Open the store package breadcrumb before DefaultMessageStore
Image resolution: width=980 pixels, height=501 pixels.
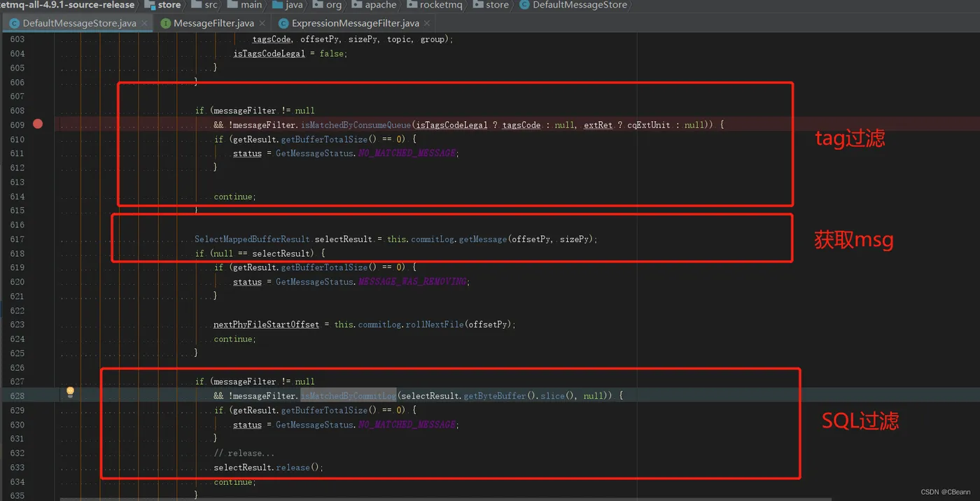[491, 5]
